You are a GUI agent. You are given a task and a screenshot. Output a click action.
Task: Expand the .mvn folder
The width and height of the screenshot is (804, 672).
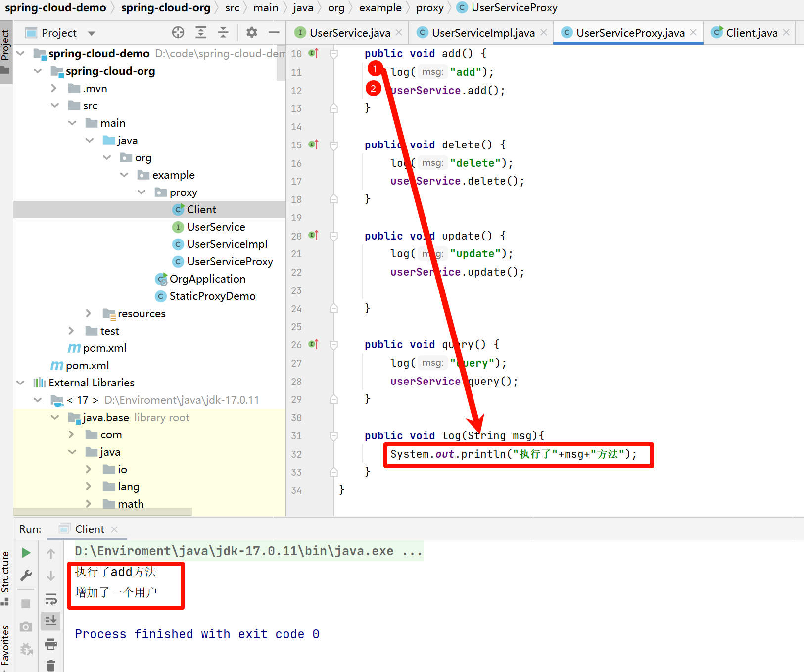[54, 88]
